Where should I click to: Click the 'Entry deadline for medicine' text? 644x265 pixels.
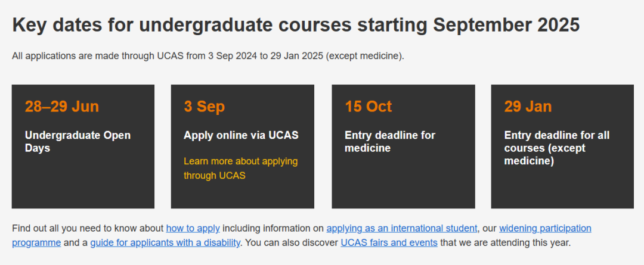pos(390,141)
